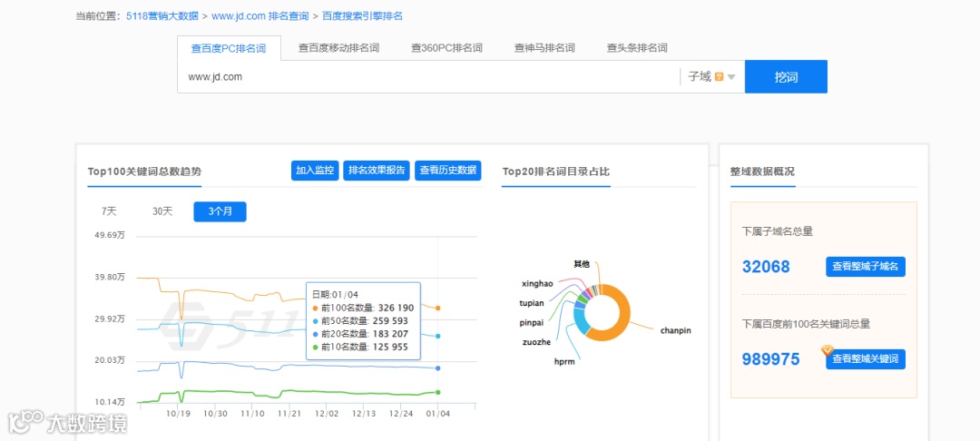This screenshot has height=441, width=980.
Task: Click the 32068 subdomain count
Action: [x=766, y=267]
